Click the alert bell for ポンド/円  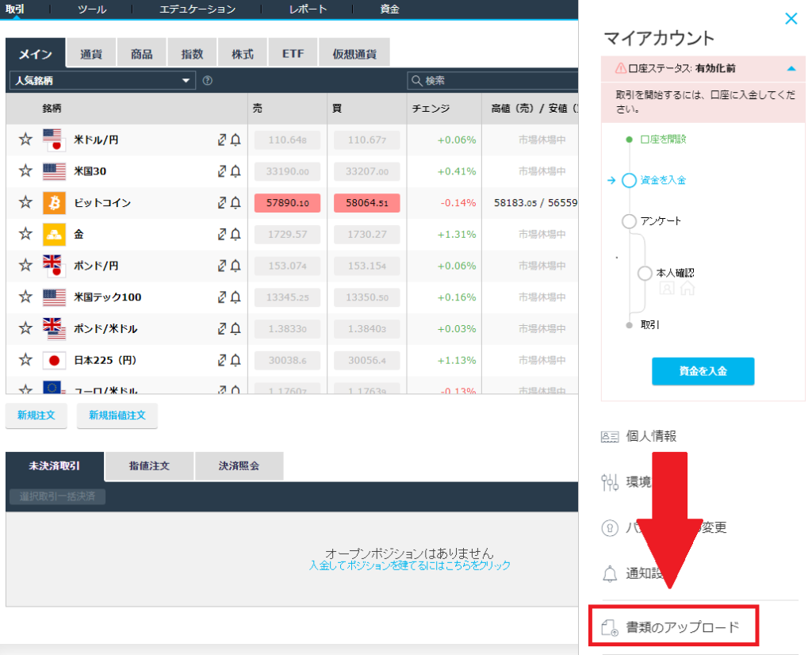[x=236, y=266]
